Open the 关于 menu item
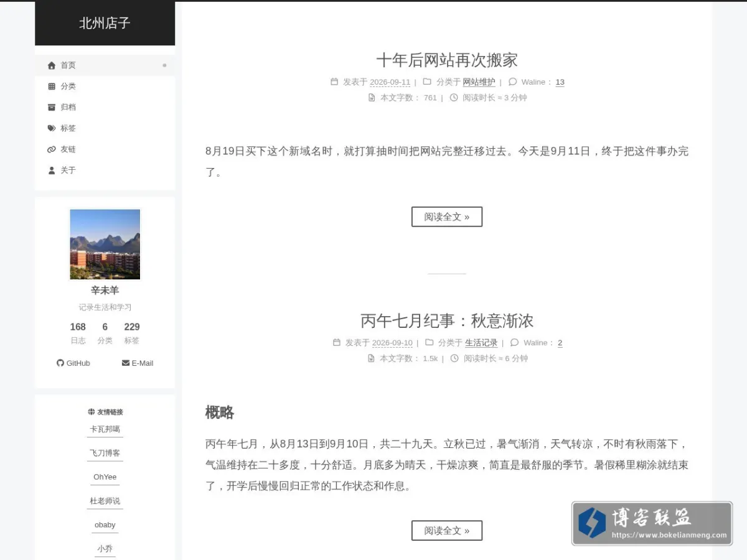The width and height of the screenshot is (747, 560). (x=105, y=170)
